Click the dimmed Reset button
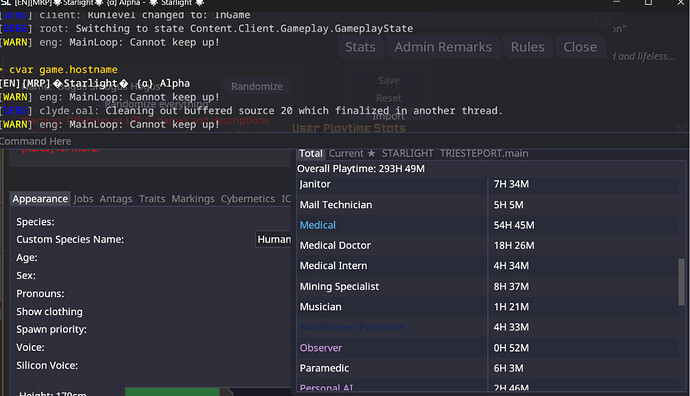Image resolution: width=690 pixels, height=396 pixels. (389, 98)
